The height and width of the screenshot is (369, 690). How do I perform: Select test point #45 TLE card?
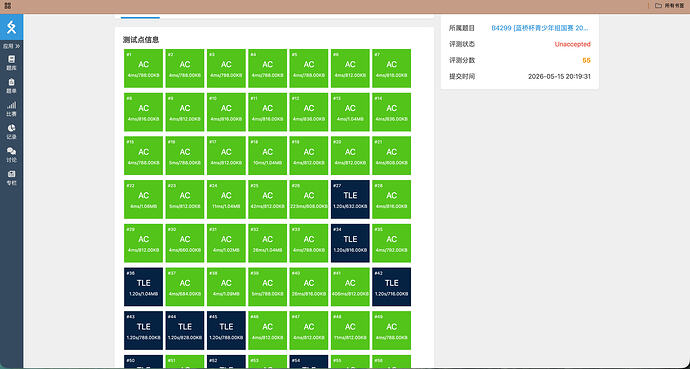click(226, 331)
